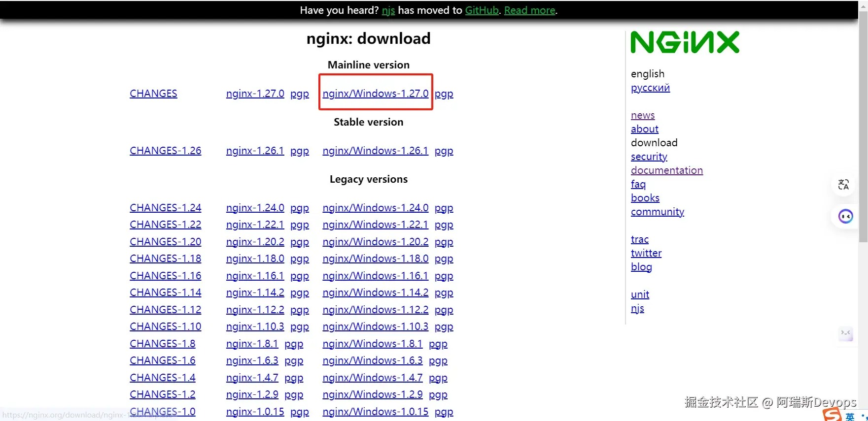Open nginx/Windows-1.27.0 mainline download

[x=376, y=94]
